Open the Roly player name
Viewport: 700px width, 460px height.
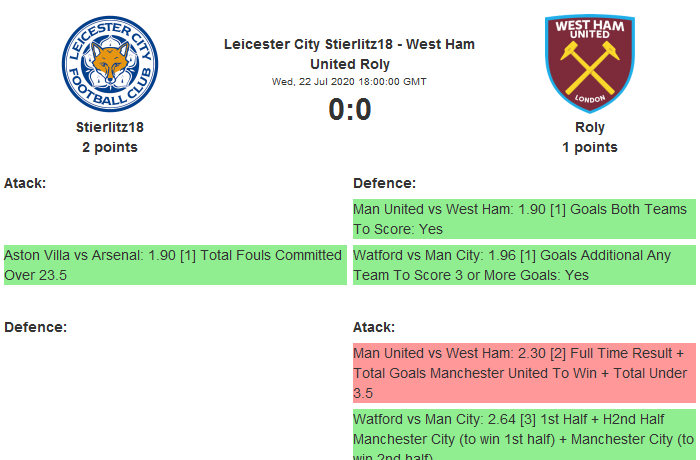click(590, 127)
